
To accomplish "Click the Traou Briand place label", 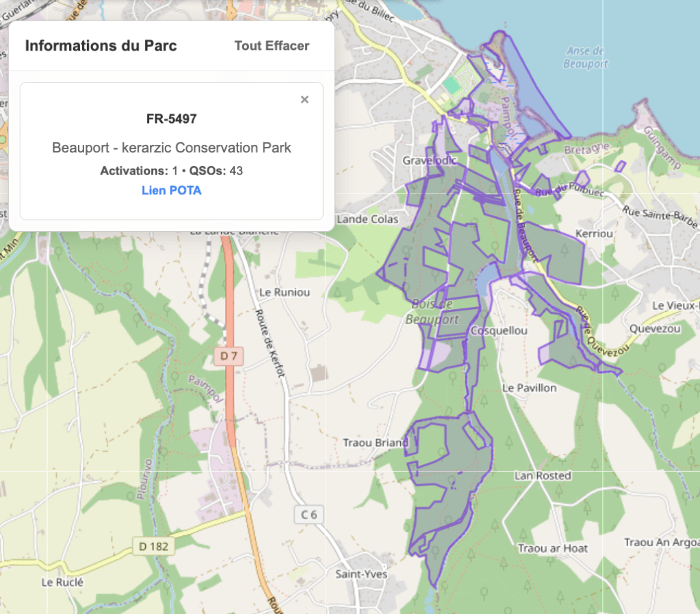I will (x=374, y=443).
